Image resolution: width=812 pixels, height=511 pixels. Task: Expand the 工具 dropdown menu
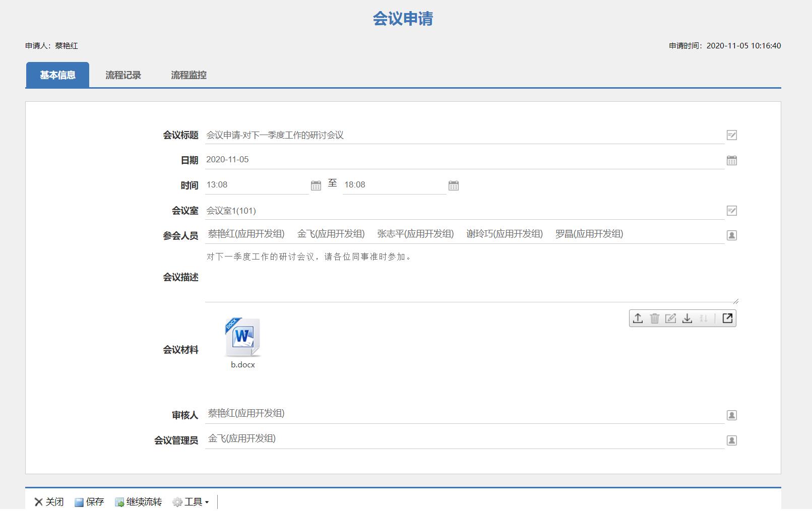click(191, 502)
